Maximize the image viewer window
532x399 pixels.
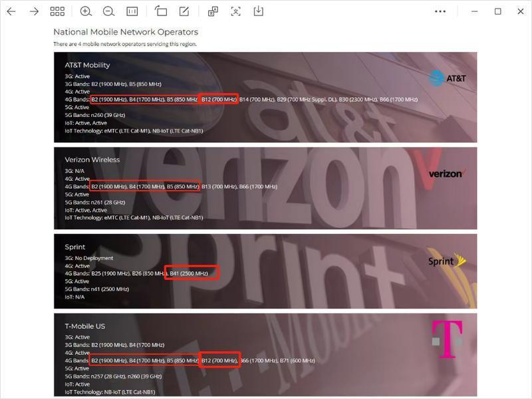point(497,11)
